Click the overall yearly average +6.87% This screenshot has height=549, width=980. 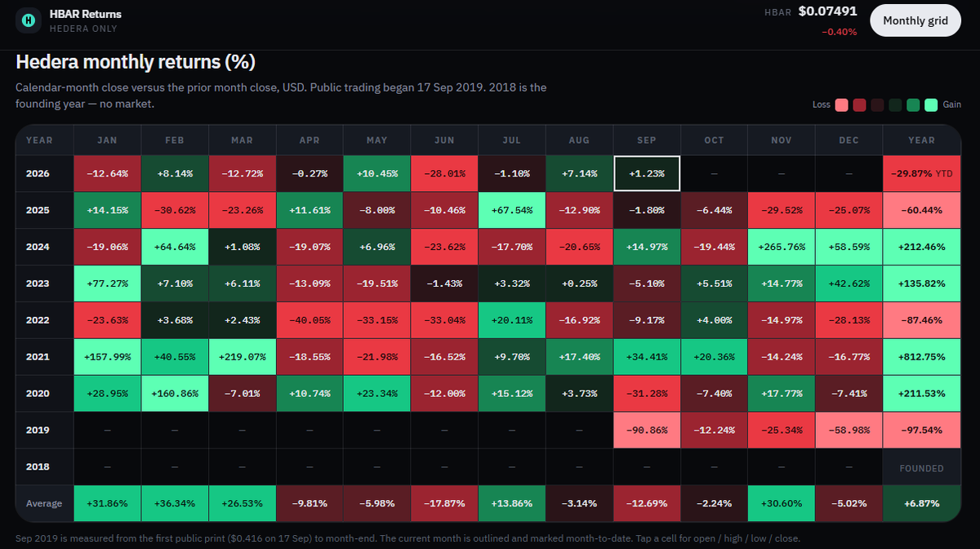coord(922,504)
